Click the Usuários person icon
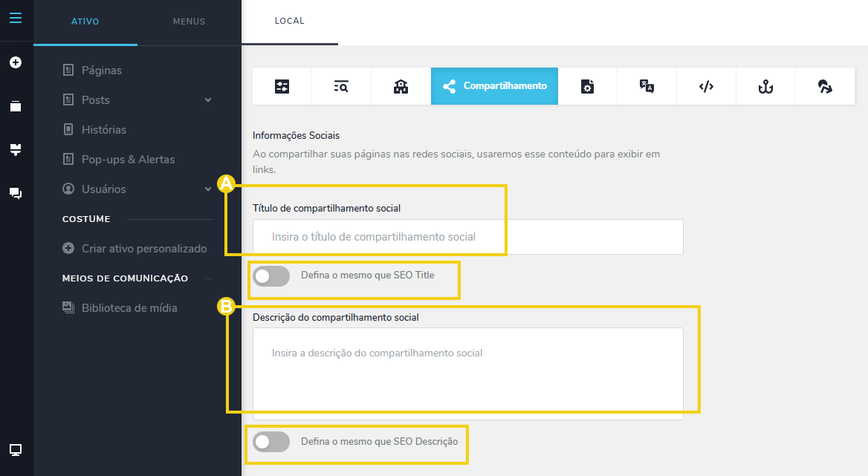 point(68,189)
